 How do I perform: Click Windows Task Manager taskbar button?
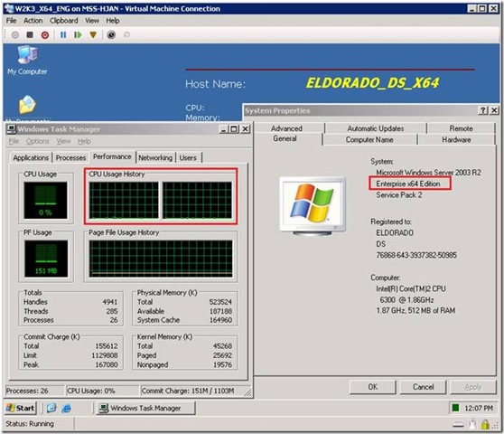click(145, 409)
